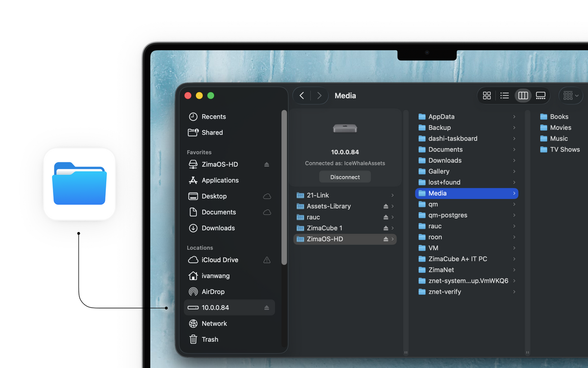This screenshot has height=368, width=588.
Task: Switch to gallery view
Action: pos(540,96)
